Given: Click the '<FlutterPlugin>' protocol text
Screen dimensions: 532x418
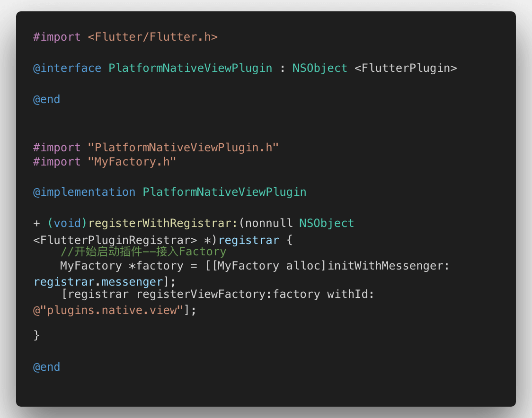Looking at the screenshot, I should [406, 68].
